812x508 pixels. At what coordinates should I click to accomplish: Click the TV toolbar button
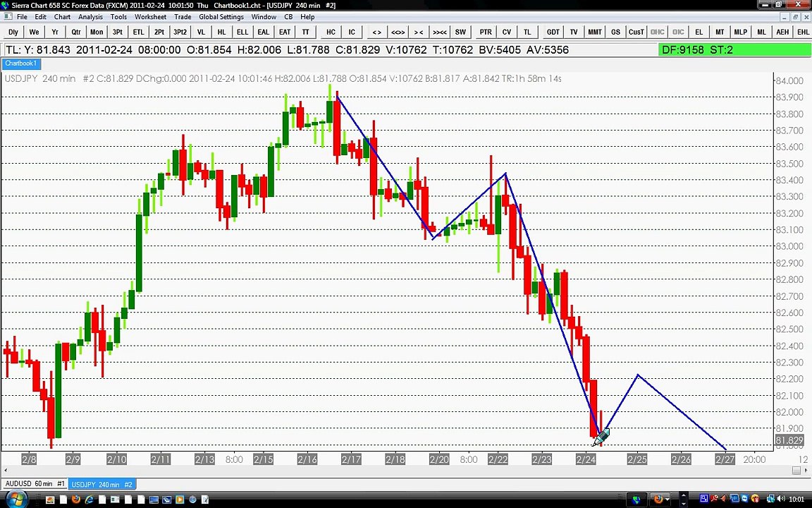point(574,32)
